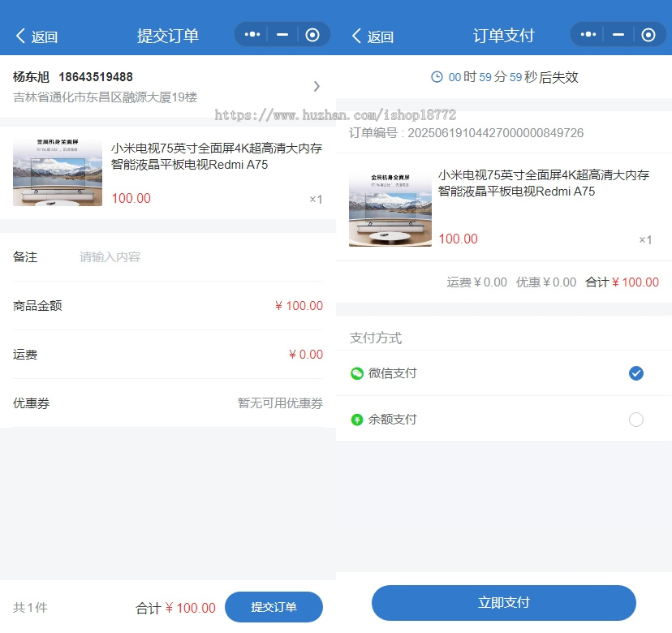The height and width of the screenshot is (633, 672).
Task: Click the order number 订单编号 text
Action: (467, 133)
